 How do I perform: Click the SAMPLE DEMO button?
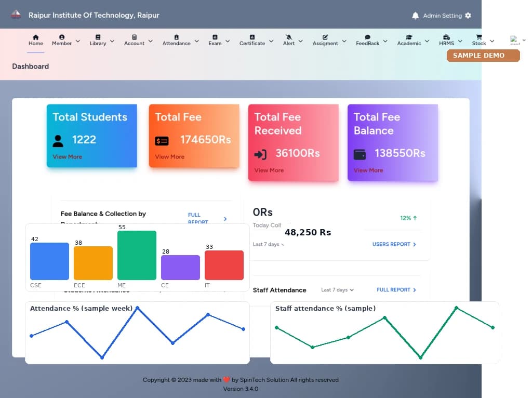point(483,56)
